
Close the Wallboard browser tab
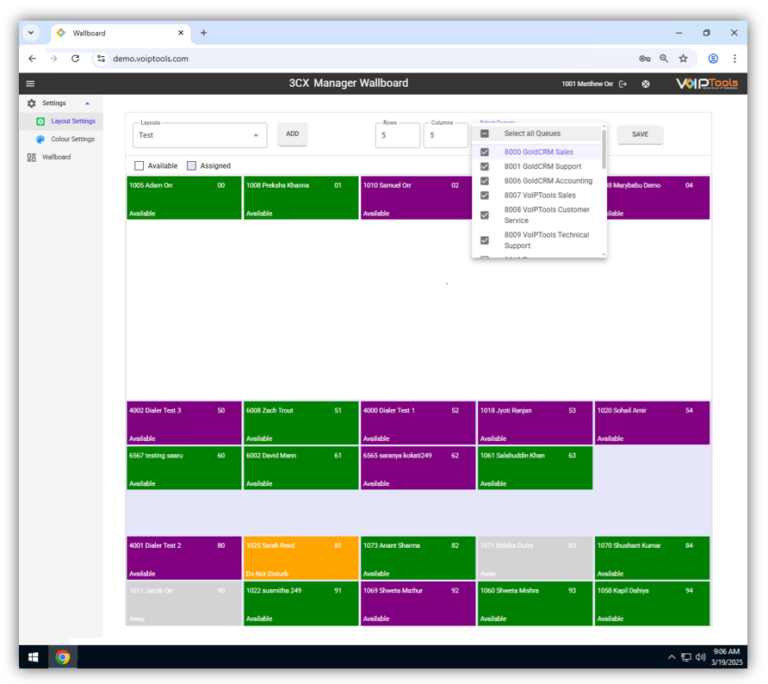click(x=181, y=33)
